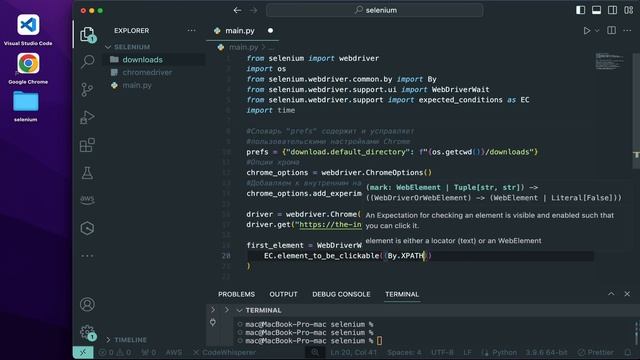
Task: Change end of line via LF
Action: 467,352
